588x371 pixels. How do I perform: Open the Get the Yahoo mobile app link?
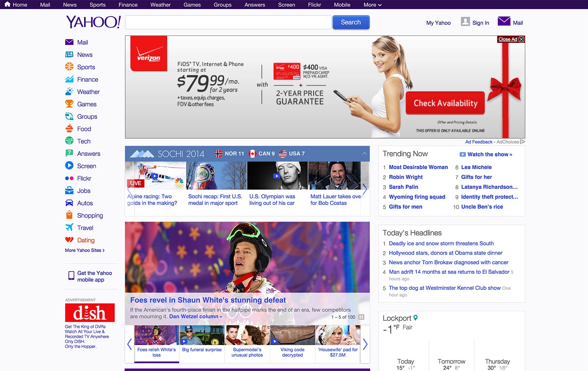(94, 276)
